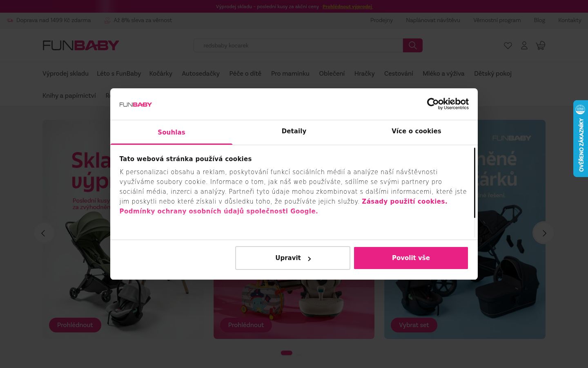This screenshot has height=368, width=588.
Task: Click the magnifier search button
Action: click(x=412, y=45)
